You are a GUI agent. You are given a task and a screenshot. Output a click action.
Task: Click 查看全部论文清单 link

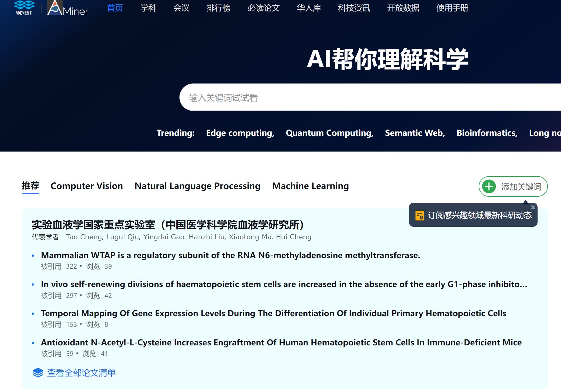[81, 373]
